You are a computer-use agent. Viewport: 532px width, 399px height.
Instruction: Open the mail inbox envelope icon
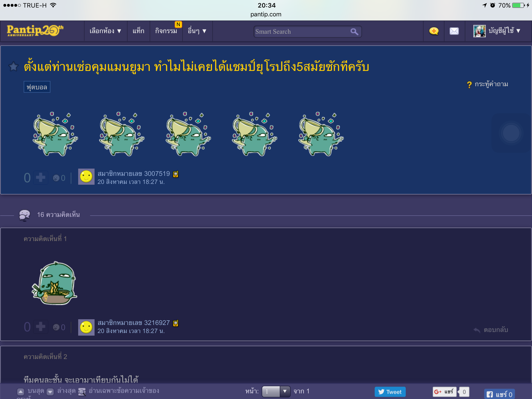(454, 31)
